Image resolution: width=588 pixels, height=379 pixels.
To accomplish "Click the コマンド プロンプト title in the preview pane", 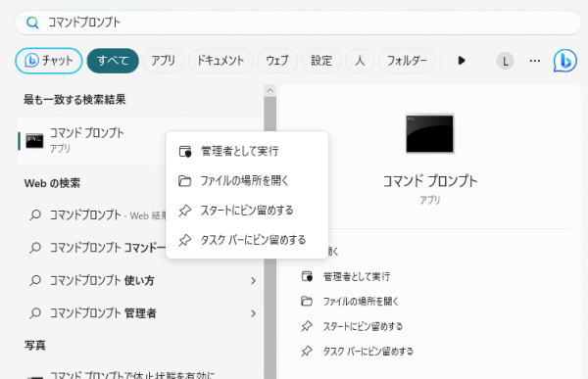I will [x=430, y=181].
